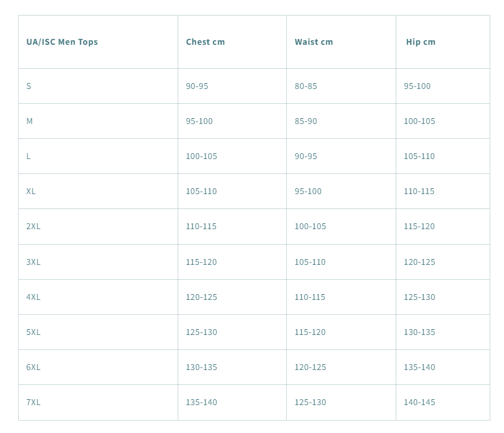Image resolution: width=504 pixels, height=433 pixels.
Task: Select chest value 105-110 for size XL
Action: [x=201, y=192]
